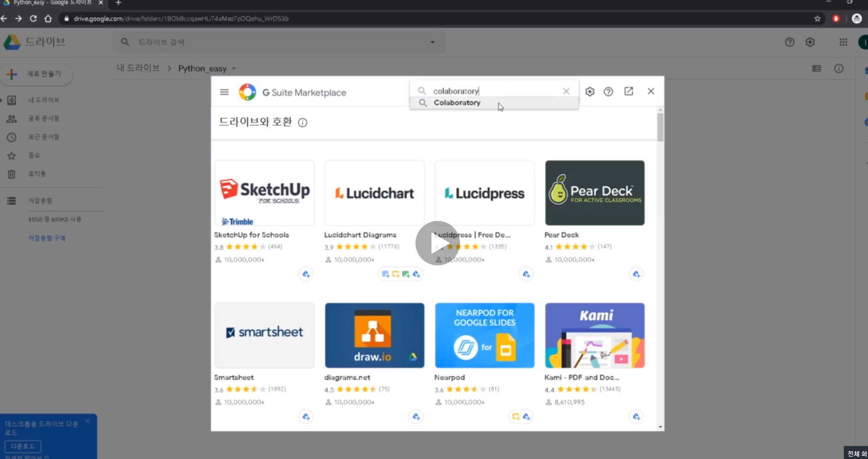The image size is (868, 459).
Task: Click the 저장용량 구매 link
Action: 47,238
